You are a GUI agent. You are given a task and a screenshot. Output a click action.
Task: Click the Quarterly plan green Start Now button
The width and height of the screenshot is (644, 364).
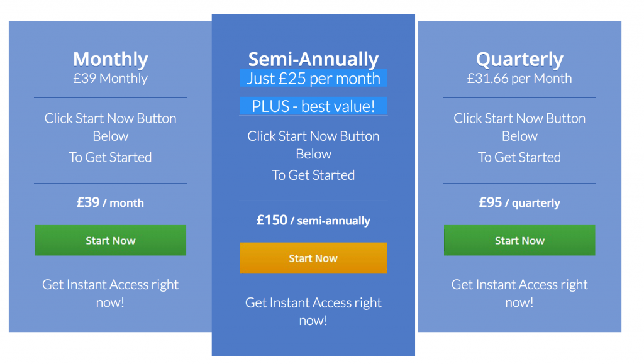click(519, 240)
